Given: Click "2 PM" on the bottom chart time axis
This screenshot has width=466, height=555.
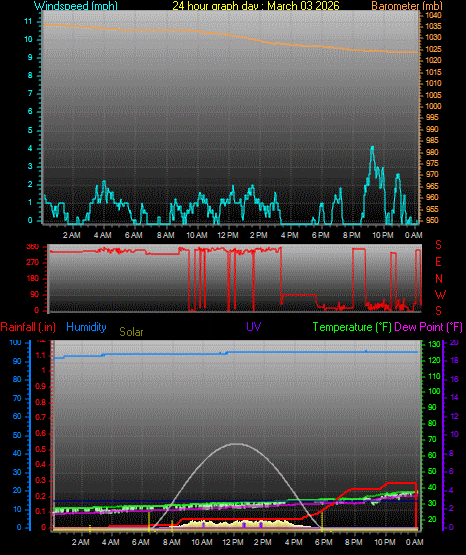Looking at the screenshot, I should click(x=263, y=542).
